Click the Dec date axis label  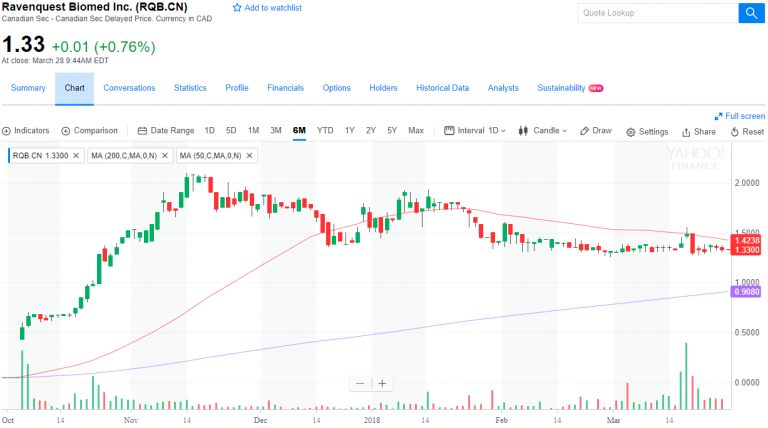[260, 420]
